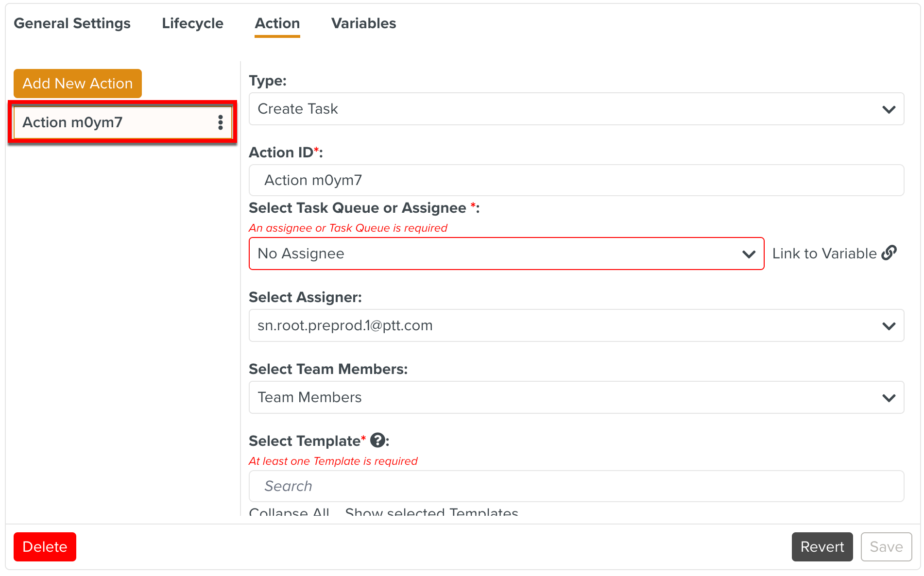924x576 pixels.
Task: Select Action m0ym7 in the action list
Action: (x=112, y=122)
